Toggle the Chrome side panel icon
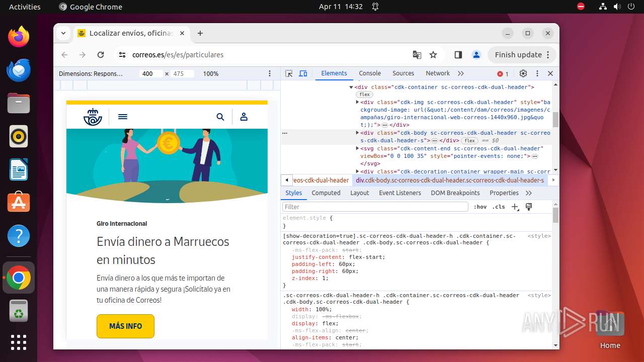The width and height of the screenshot is (644, 362). (458, 55)
